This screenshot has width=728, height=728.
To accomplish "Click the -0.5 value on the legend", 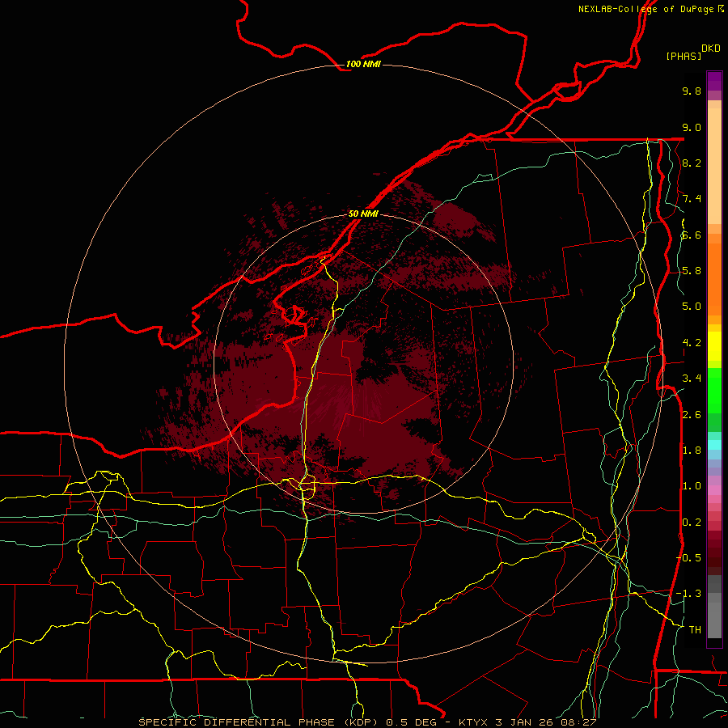I will pos(688,558).
